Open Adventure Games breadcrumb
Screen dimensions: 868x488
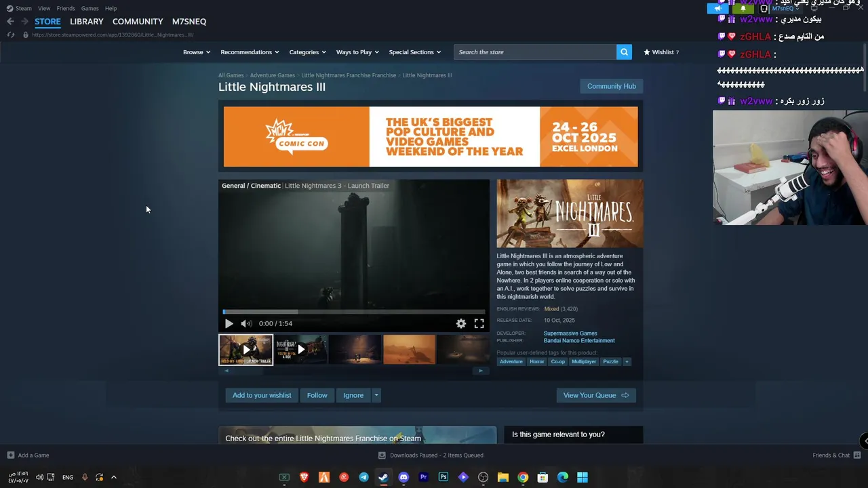(272, 75)
